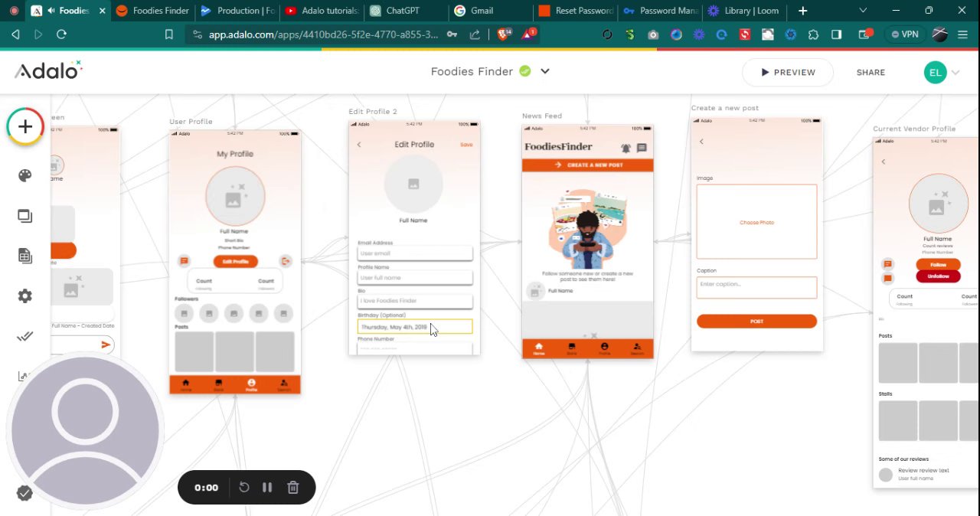
Task: Click the Adalo logo
Action: point(48,70)
